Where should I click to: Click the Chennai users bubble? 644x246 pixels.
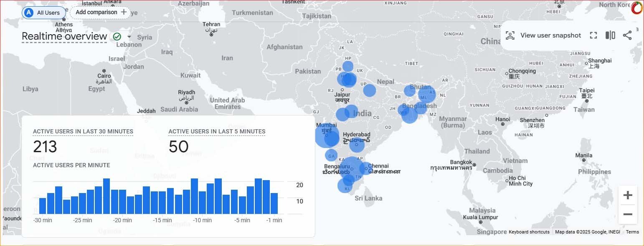point(366,168)
